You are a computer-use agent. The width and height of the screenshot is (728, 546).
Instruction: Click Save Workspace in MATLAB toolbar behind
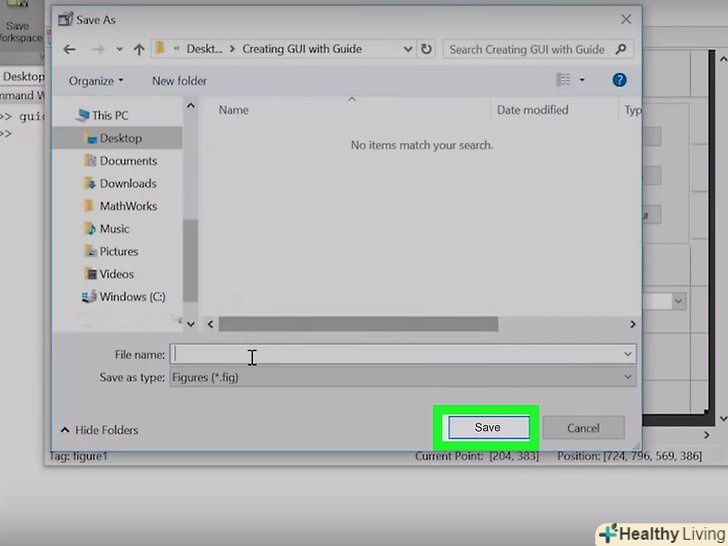[x=18, y=24]
